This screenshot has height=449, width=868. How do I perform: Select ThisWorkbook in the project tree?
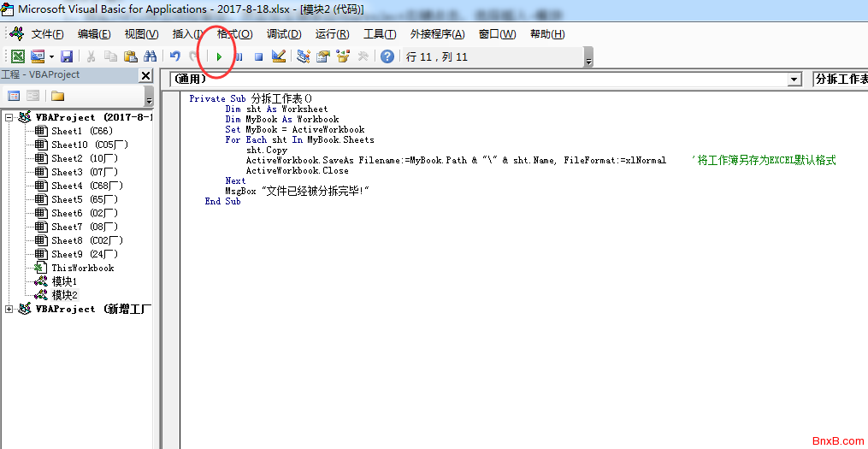click(x=82, y=268)
